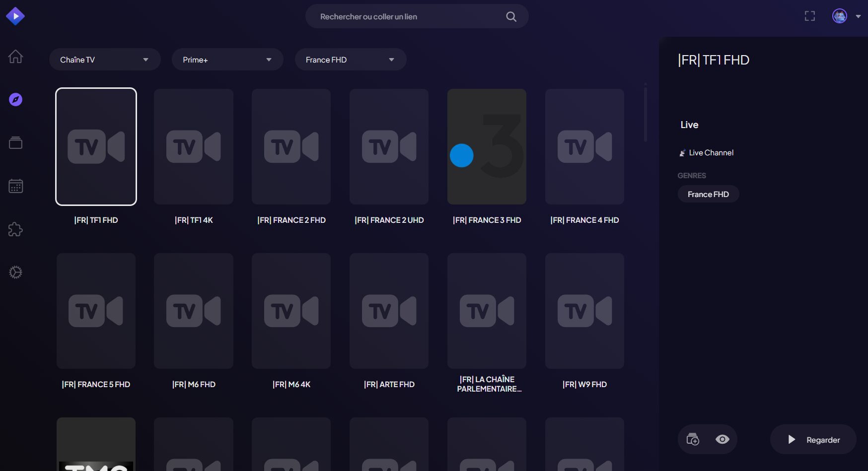Open the Calendar sidebar icon
The height and width of the screenshot is (471, 868).
pos(15,186)
